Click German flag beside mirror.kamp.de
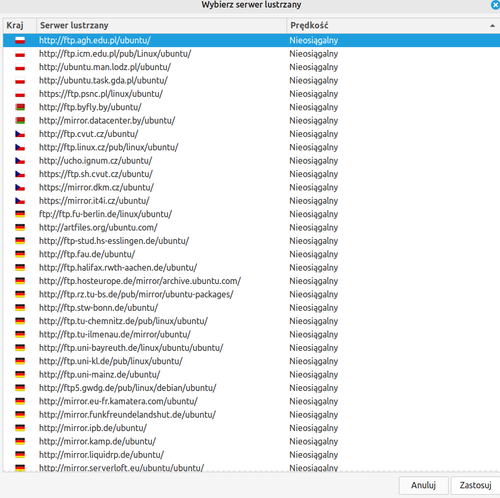The image size is (500, 498). pyautogui.click(x=20, y=441)
